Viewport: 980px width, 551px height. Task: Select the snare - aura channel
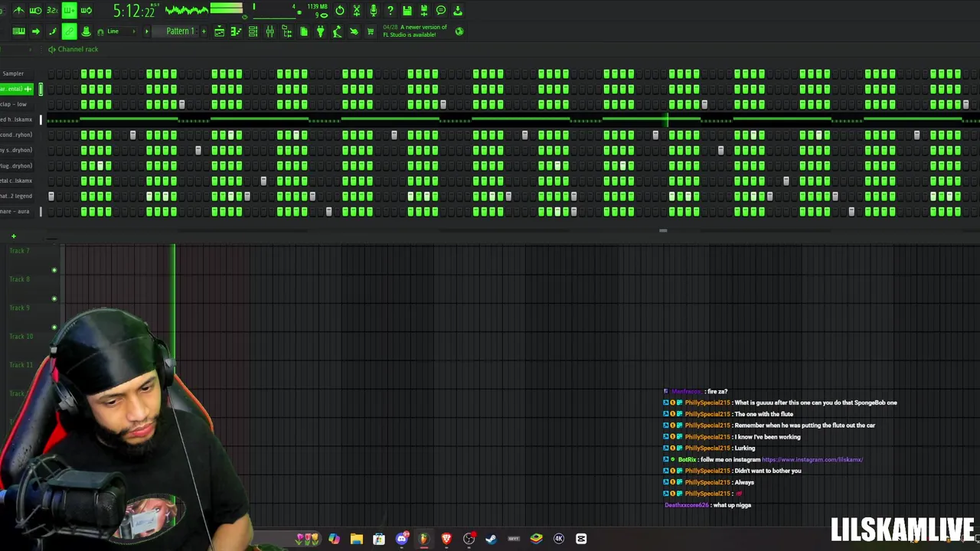(x=15, y=211)
